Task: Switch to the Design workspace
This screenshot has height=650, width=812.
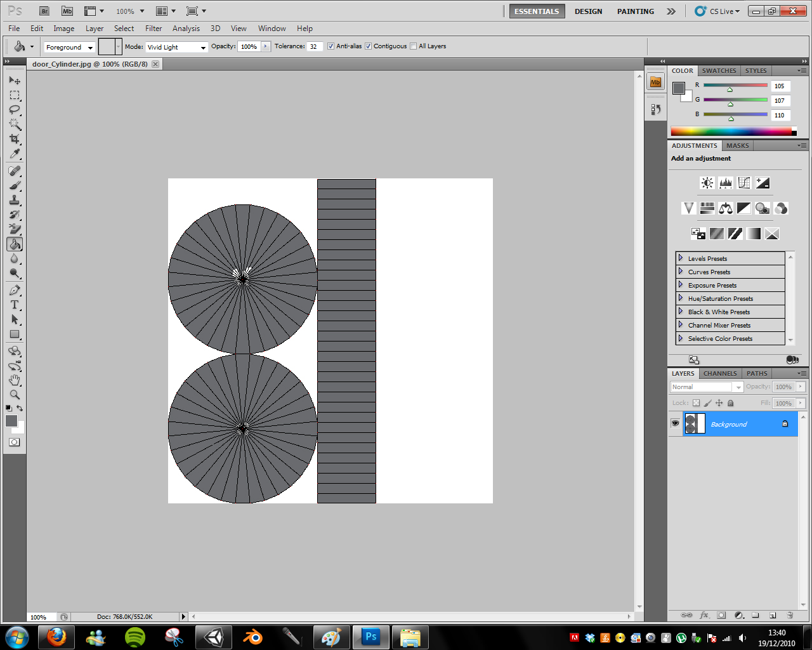Action: click(588, 11)
